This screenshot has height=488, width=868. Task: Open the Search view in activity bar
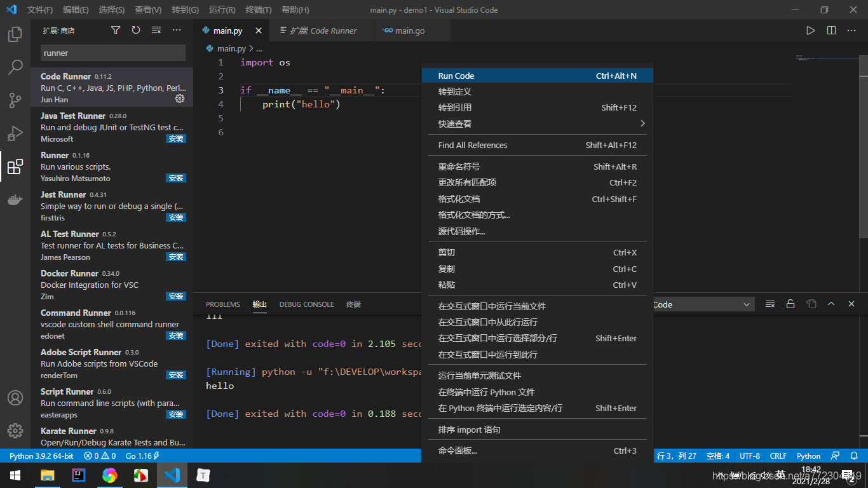pos(15,67)
